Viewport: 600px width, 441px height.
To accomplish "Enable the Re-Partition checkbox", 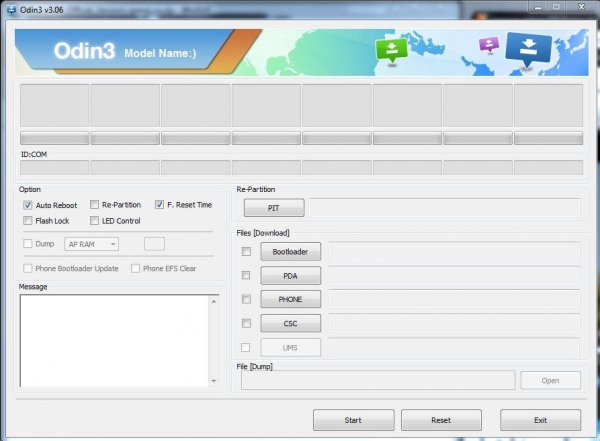I will pyautogui.click(x=94, y=204).
